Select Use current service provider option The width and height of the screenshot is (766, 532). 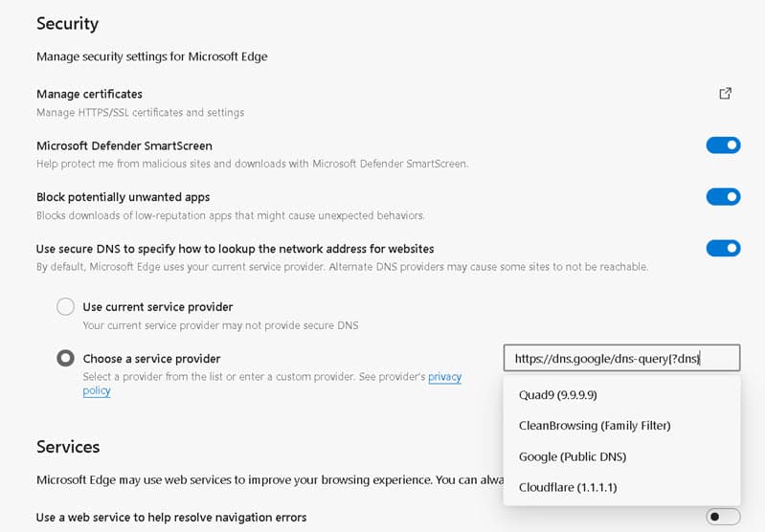65,307
